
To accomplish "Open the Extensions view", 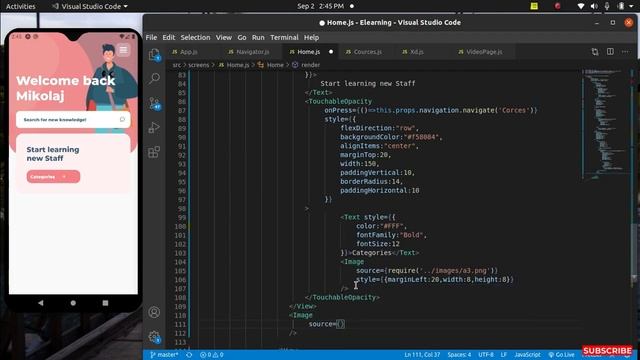I will [154, 152].
